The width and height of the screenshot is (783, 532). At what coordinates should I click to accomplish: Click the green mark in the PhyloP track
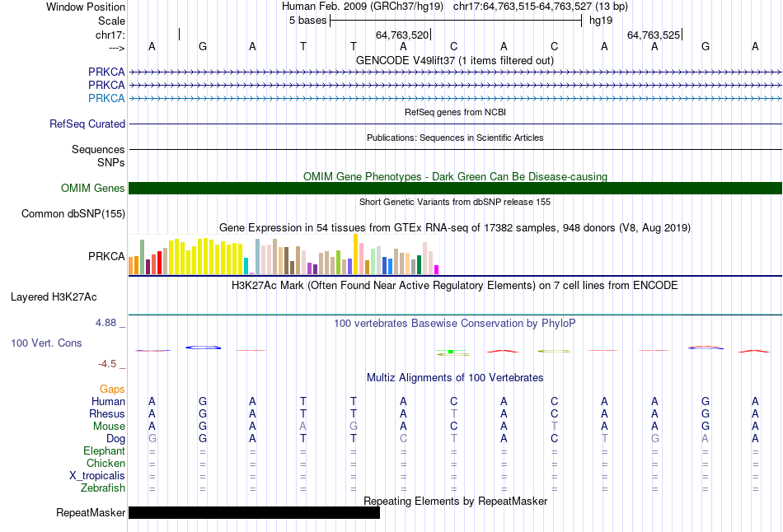450,352
